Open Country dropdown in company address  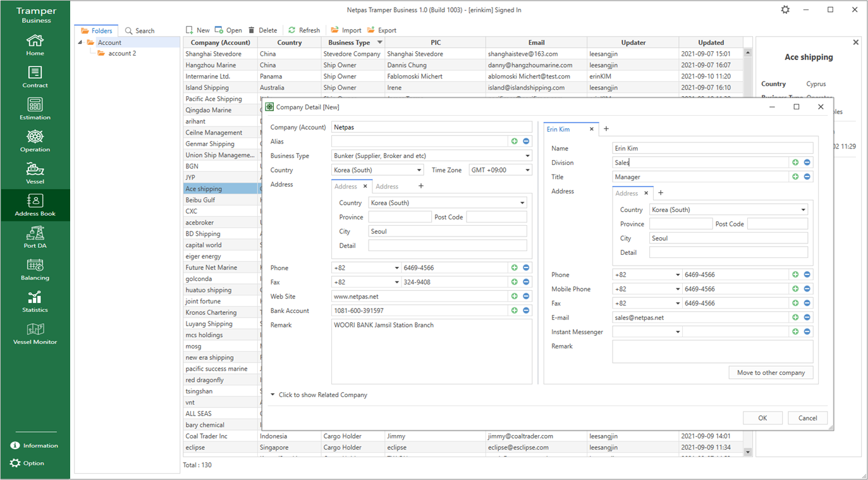pos(522,203)
